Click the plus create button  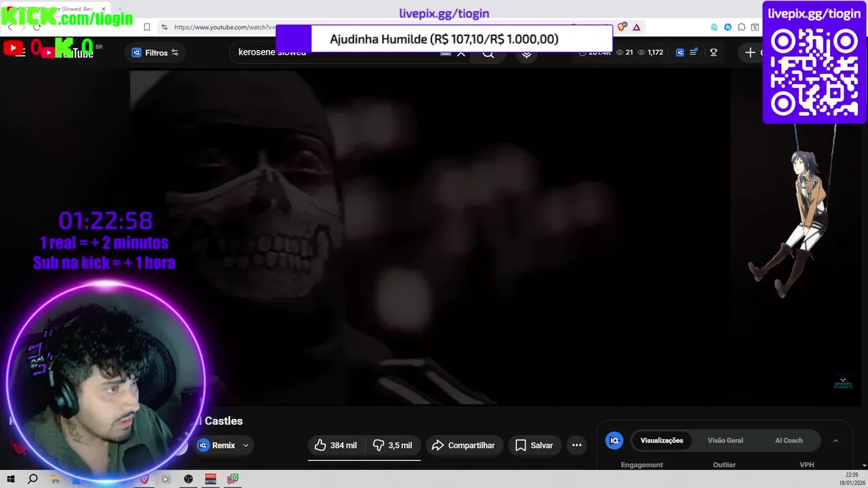pos(750,52)
